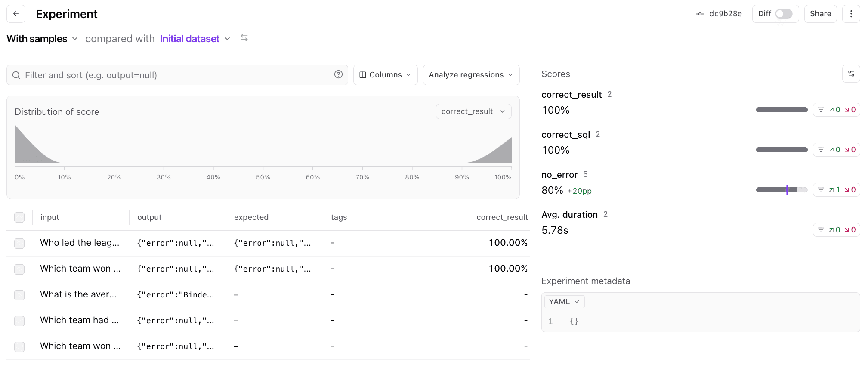This screenshot has width=868, height=374.
Task: Click the filter help question mark icon
Action: click(338, 74)
